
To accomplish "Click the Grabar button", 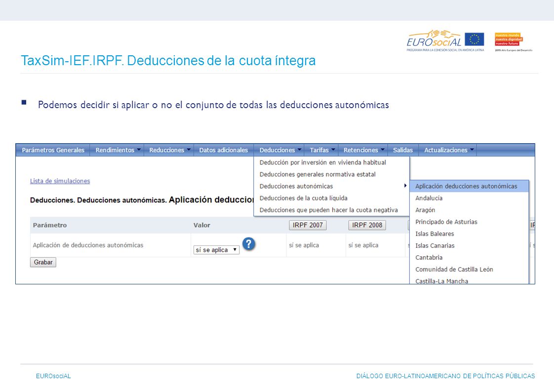I will [43, 262].
